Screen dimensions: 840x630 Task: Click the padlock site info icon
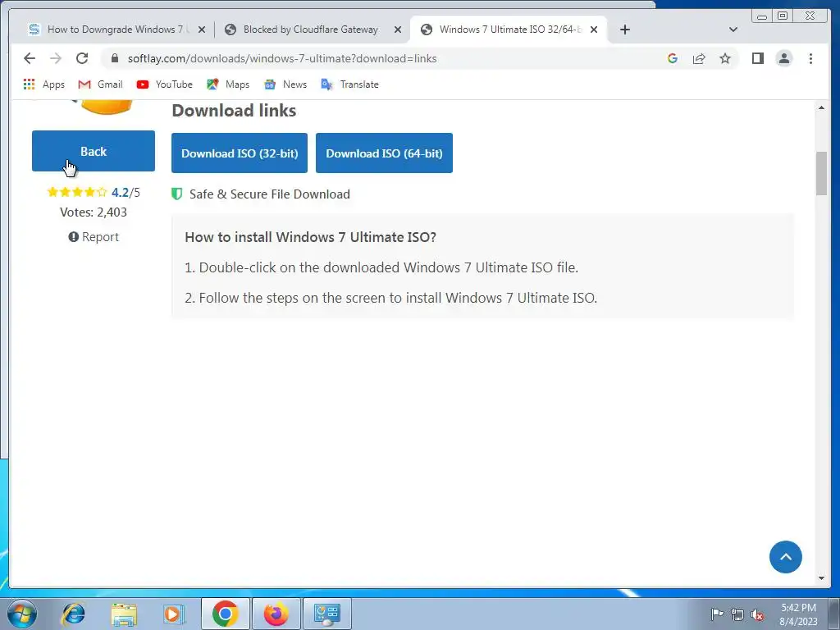[115, 58]
